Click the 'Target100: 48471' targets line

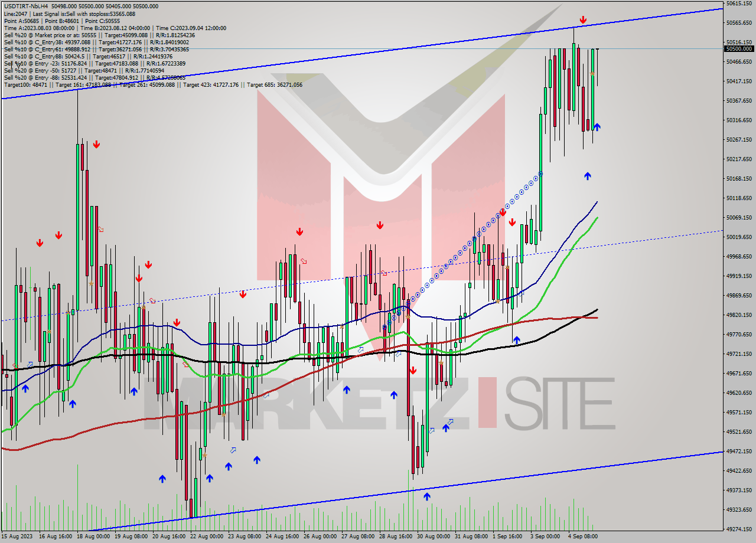tap(153, 84)
